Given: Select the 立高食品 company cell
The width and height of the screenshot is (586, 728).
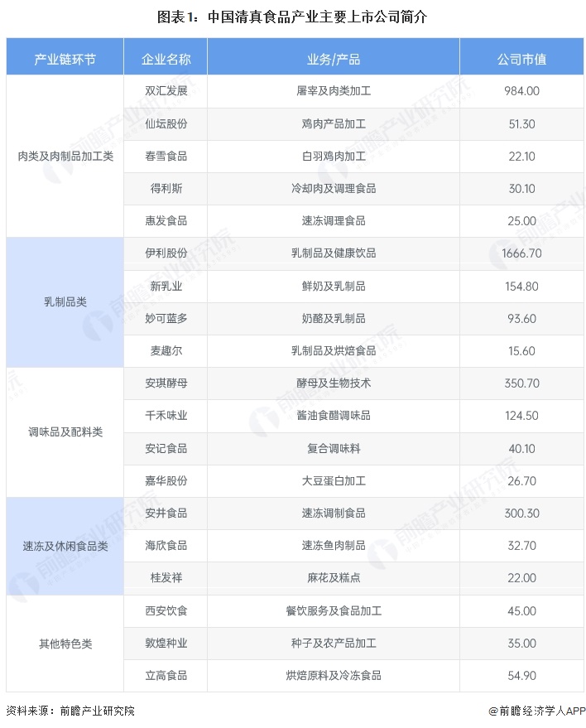Looking at the screenshot, I should click(166, 676).
